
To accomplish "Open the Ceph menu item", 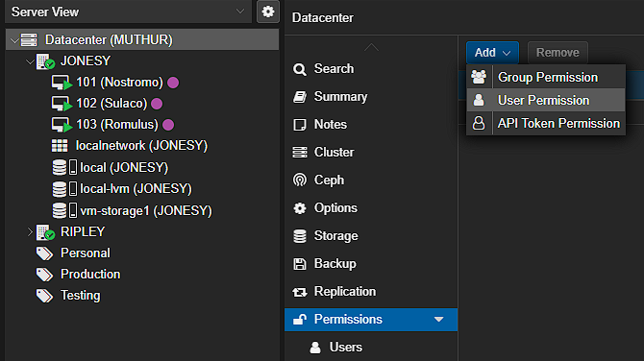I will tap(371, 180).
